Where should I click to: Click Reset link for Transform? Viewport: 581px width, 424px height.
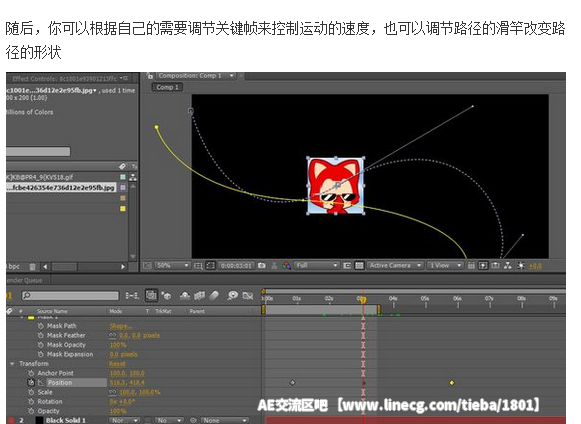(117, 364)
